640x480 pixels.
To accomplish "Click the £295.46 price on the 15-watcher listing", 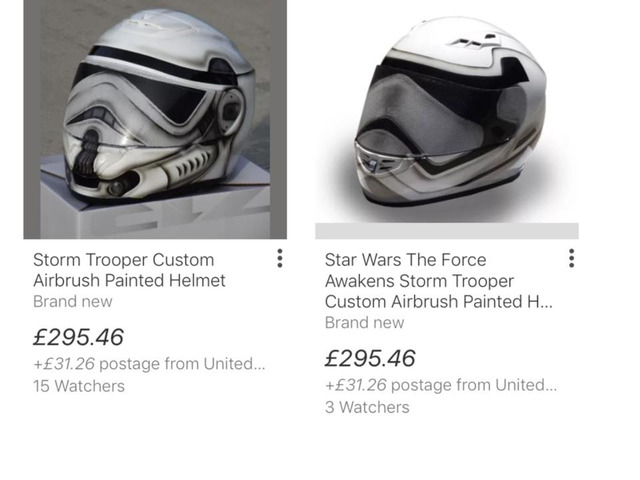I will point(79,336).
